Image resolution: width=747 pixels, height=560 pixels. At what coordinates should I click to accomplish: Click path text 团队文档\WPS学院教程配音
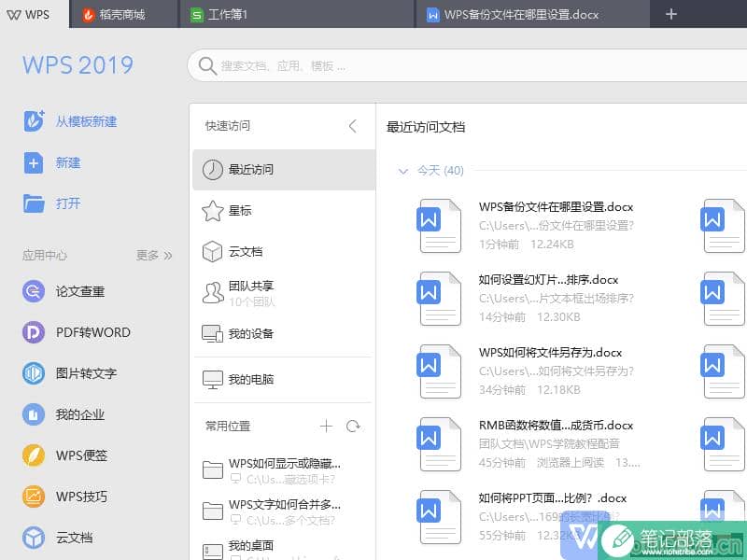point(549,444)
